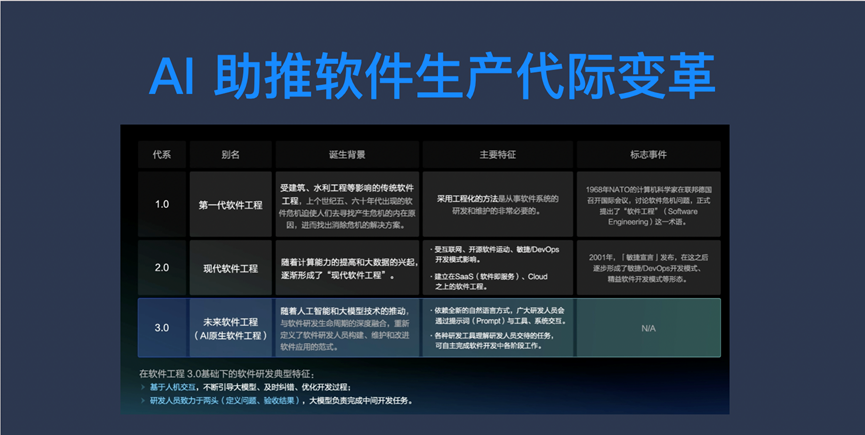Click the 在软件工程 3.0基础下 heading line
This screenshot has width=865, height=435.
point(226,374)
